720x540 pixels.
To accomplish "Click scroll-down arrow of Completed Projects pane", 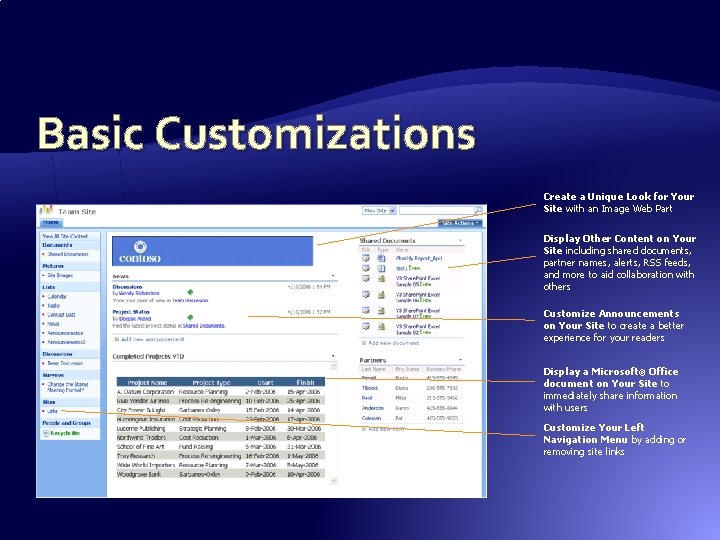I will (334, 481).
